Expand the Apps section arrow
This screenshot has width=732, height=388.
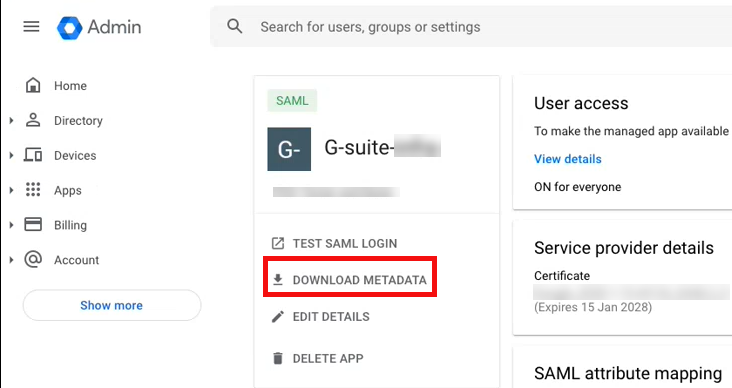[11, 190]
